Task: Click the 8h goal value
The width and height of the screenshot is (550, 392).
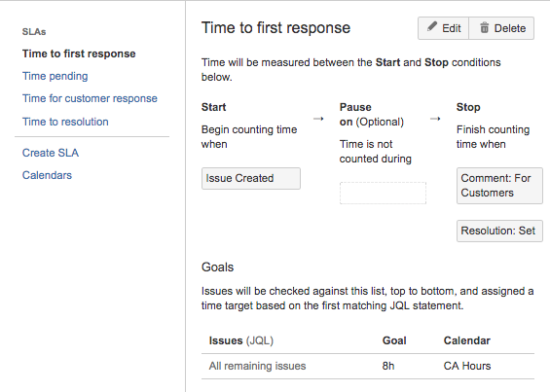Action: [x=388, y=366]
